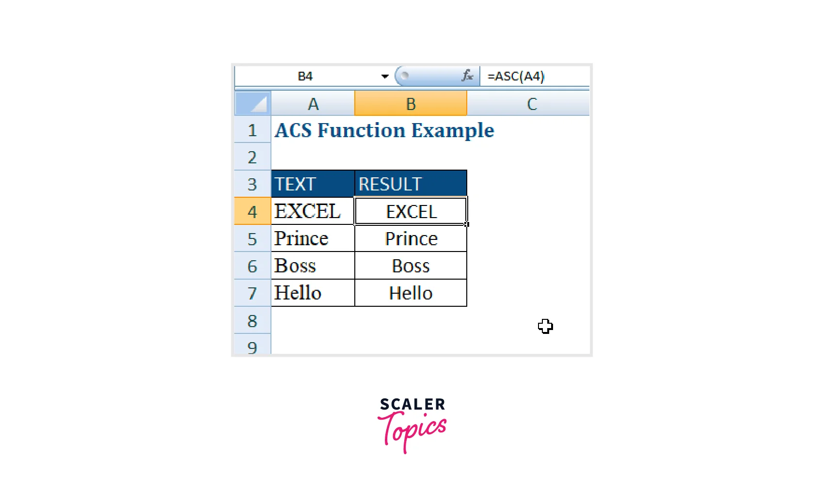Select column C header
Screen dimensions: 824x504
coord(531,104)
